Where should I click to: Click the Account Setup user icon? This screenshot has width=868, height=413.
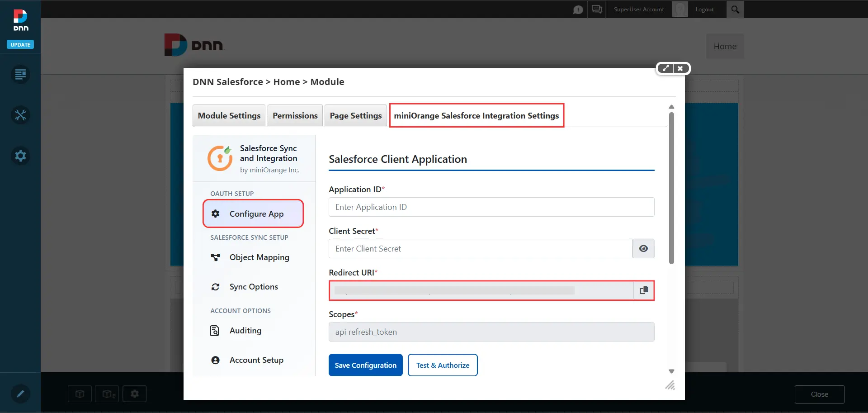(x=216, y=360)
